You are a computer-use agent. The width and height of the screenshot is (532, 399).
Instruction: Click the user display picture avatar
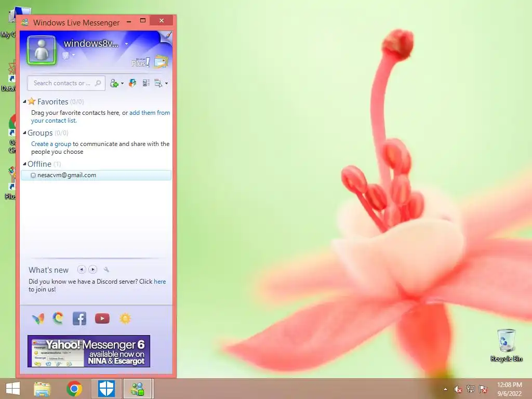(x=42, y=50)
